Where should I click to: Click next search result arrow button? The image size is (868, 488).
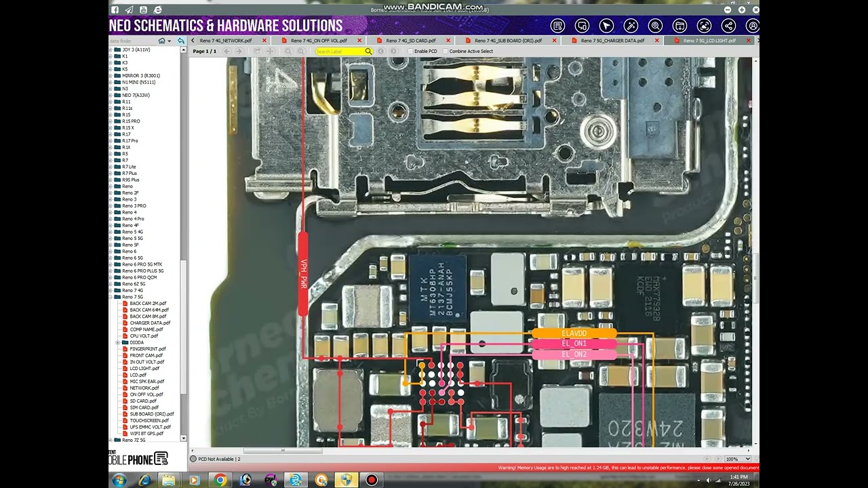(x=393, y=52)
